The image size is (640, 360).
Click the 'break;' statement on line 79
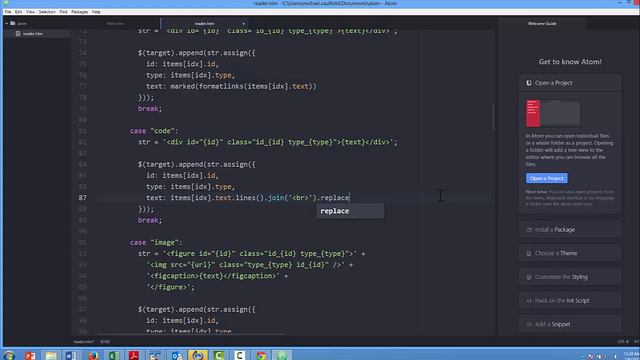pos(150,109)
